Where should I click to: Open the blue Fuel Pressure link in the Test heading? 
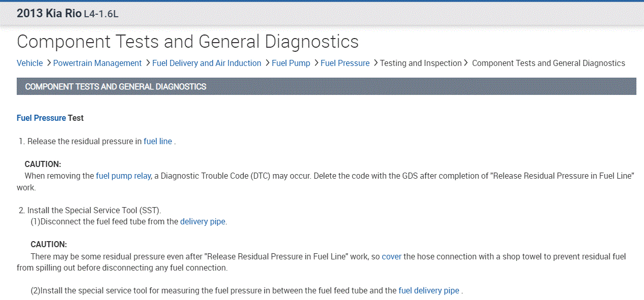click(41, 118)
